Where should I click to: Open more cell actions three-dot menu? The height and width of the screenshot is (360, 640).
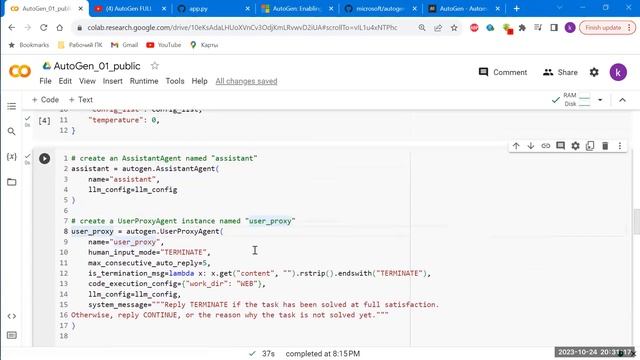coord(620,146)
